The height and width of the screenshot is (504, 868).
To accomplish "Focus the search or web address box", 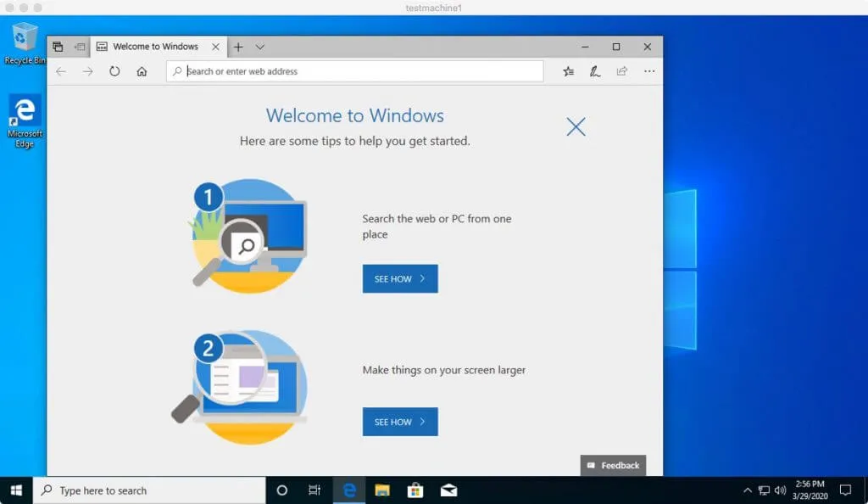I will (355, 71).
